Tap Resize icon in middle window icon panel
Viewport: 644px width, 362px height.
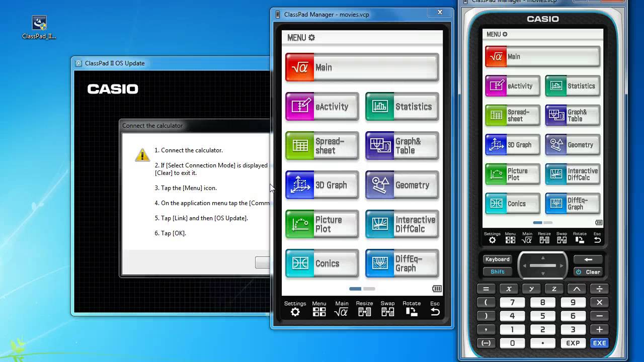tap(364, 309)
